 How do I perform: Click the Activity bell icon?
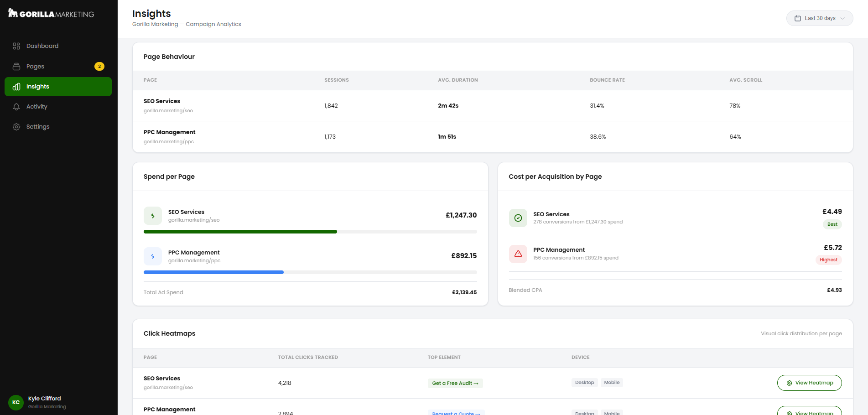16,107
